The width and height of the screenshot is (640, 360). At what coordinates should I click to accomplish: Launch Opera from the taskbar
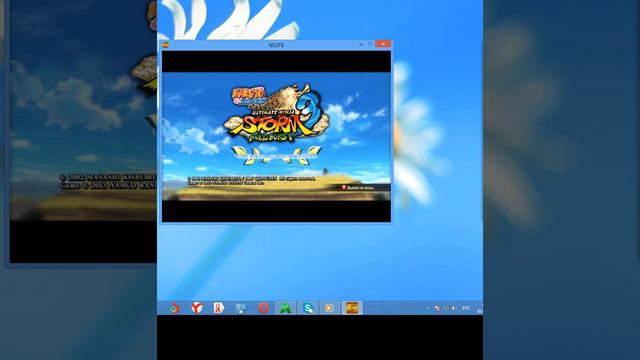coord(263,308)
